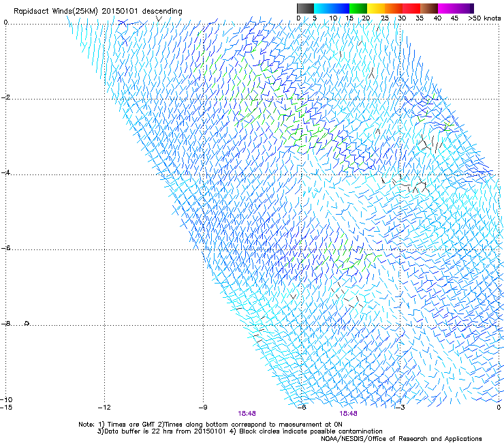Click the cyan 5-10 knots legend swatch
The height and width of the screenshot is (443, 504).
coord(323,8)
